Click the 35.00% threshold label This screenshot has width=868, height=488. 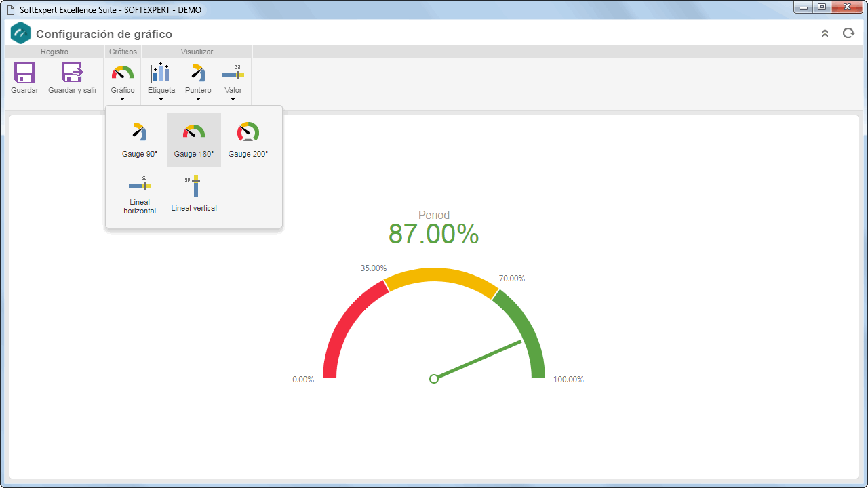click(x=374, y=268)
